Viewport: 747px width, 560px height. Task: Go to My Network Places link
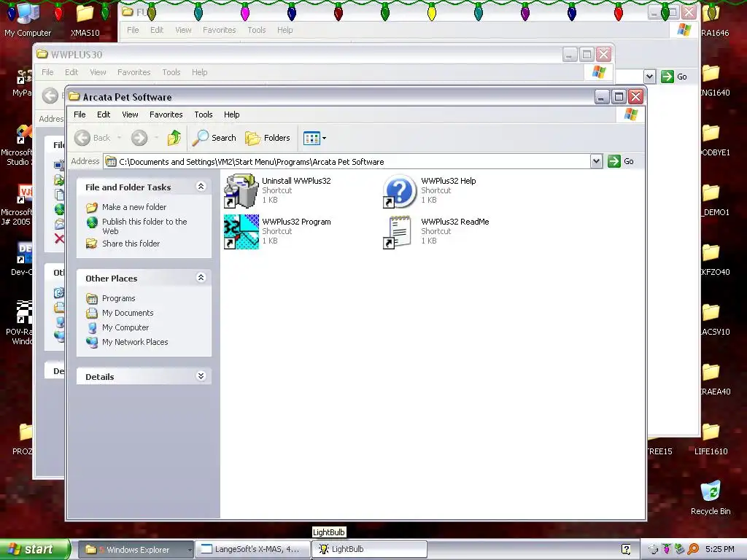[x=135, y=342]
